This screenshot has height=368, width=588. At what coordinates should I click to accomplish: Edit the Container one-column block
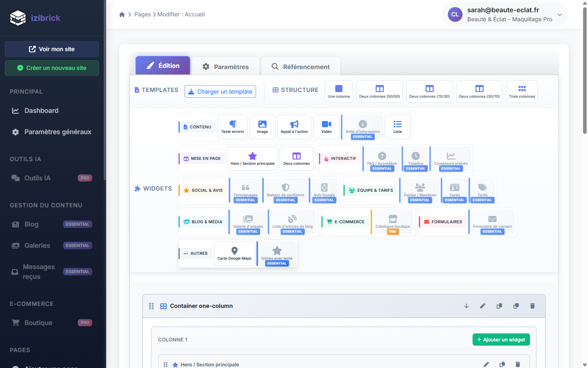pos(483,306)
